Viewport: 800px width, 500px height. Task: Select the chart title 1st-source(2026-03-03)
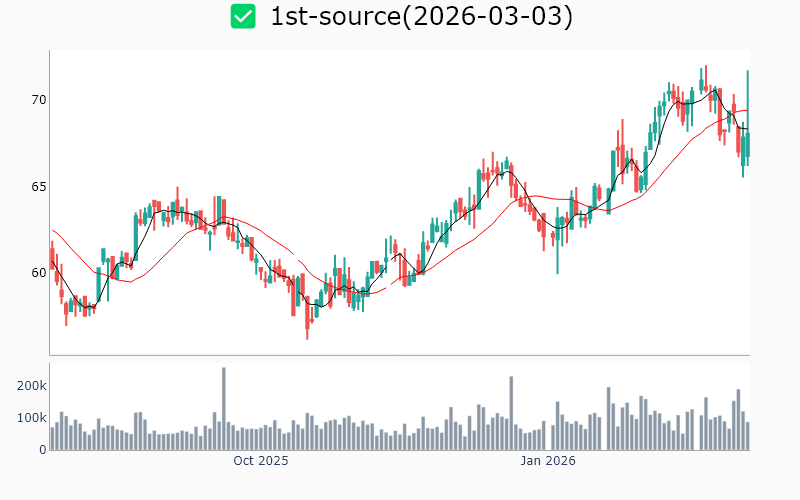pos(421,17)
